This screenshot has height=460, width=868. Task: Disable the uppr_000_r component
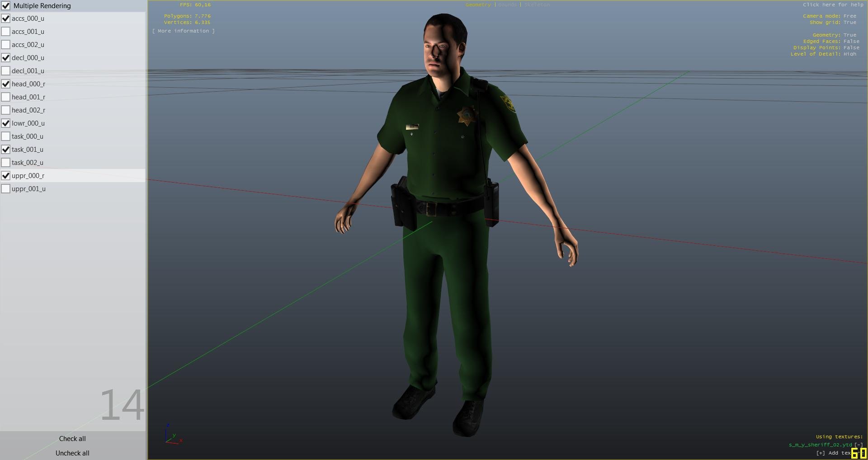(x=6, y=176)
